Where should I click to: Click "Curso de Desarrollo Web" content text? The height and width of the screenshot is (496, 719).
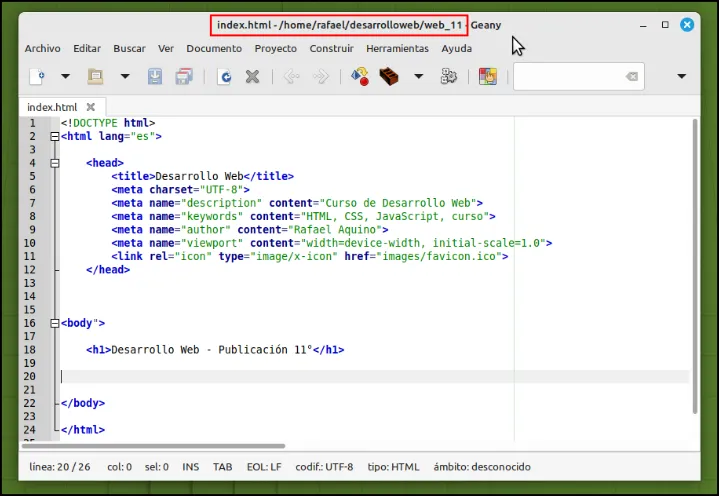[398, 203]
